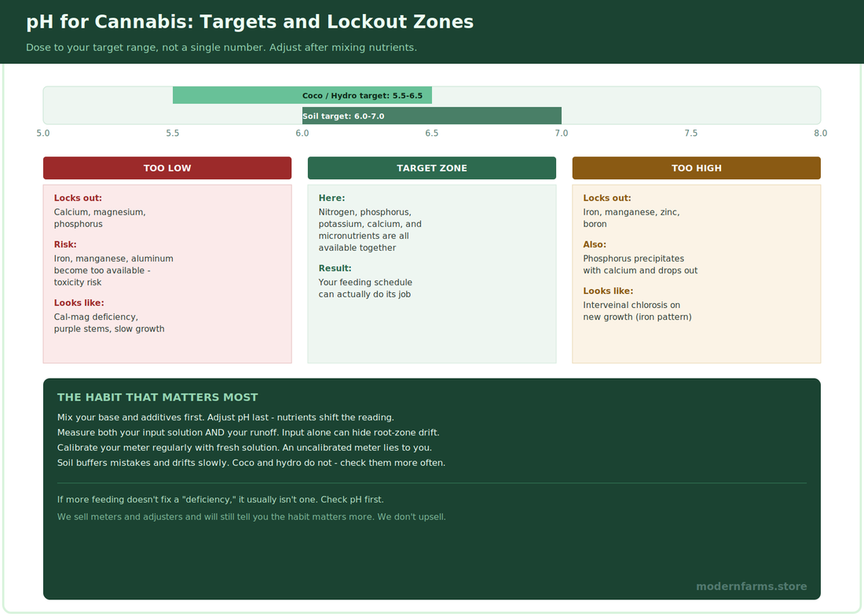Click 'Nitrogen, phosphorus, potassium, calcium' text
This screenshot has width=864, height=616.
click(370, 230)
